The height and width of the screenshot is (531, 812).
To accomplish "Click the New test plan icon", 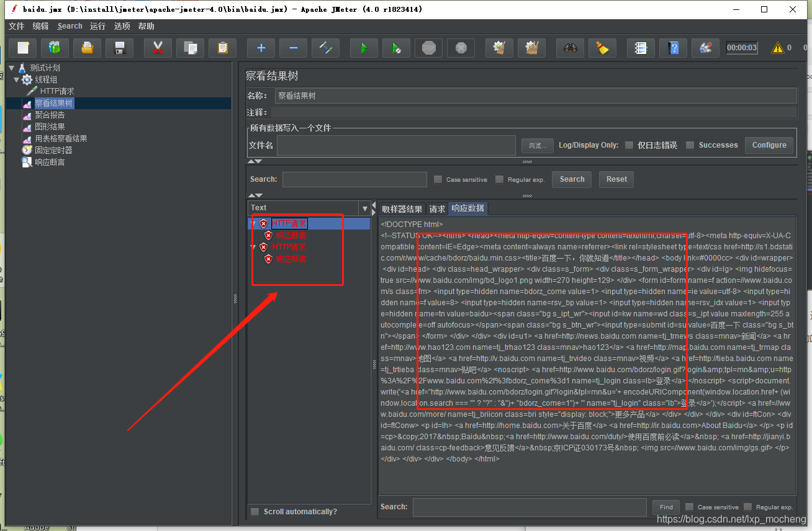I will point(23,48).
